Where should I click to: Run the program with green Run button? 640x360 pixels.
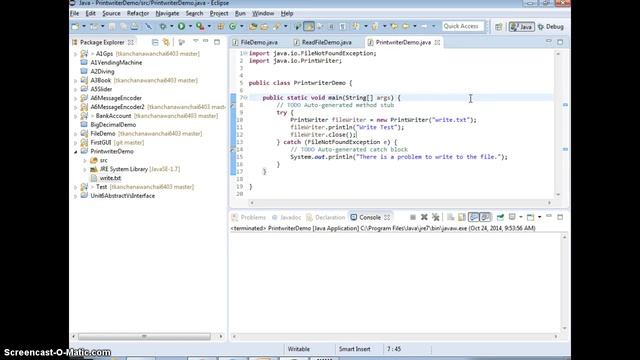coord(181,27)
